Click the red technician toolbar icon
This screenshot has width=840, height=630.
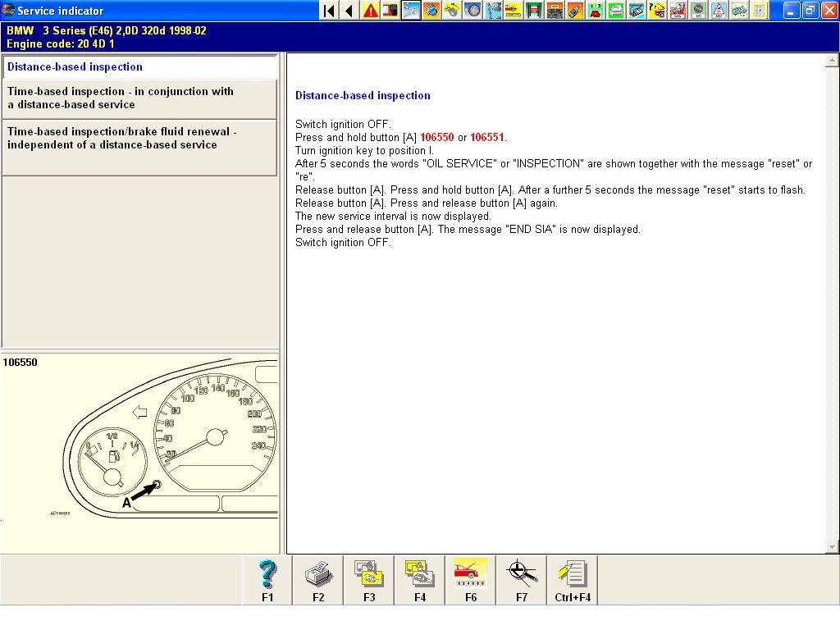(x=677, y=10)
